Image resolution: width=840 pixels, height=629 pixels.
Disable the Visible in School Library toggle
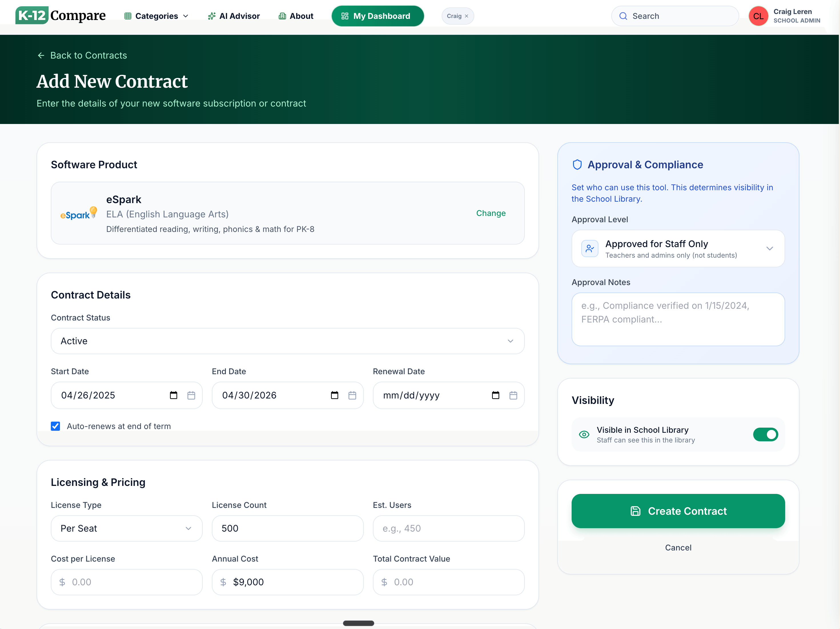tap(766, 434)
